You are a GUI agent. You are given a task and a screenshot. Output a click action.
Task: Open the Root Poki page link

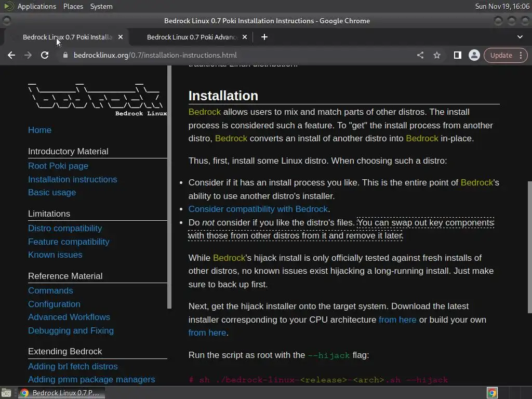click(x=58, y=166)
